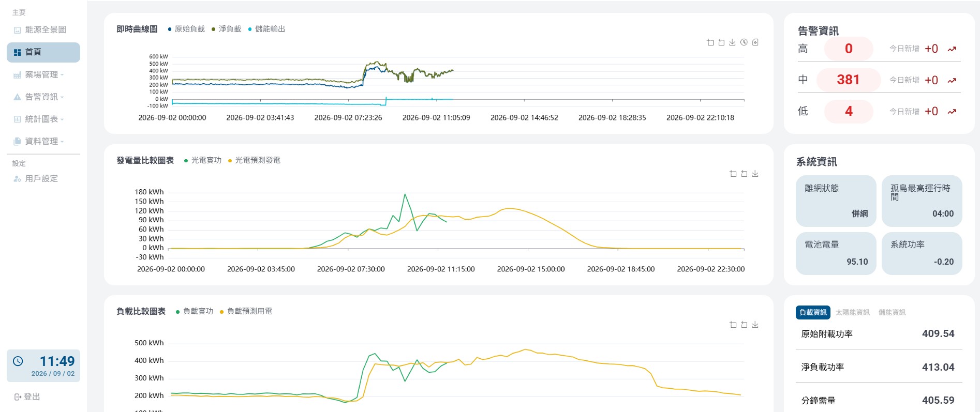Toggle the 淨負載 legend series

[x=227, y=29]
